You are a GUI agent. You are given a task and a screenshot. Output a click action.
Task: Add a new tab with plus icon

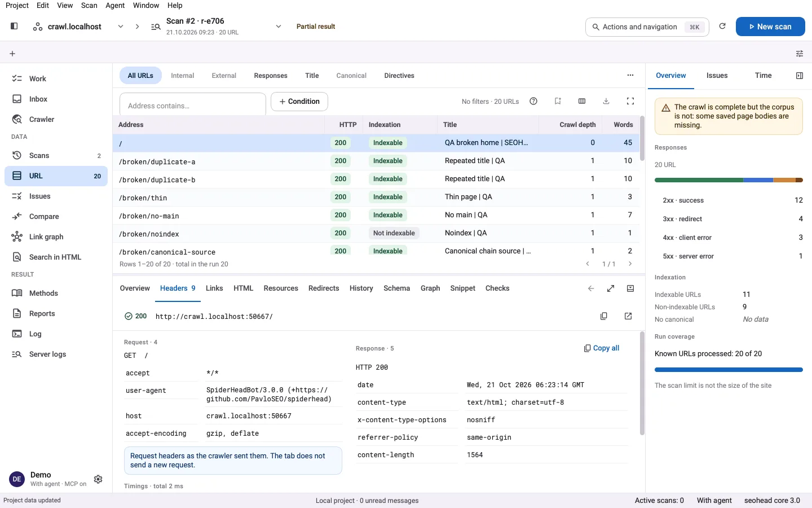coord(12,54)
